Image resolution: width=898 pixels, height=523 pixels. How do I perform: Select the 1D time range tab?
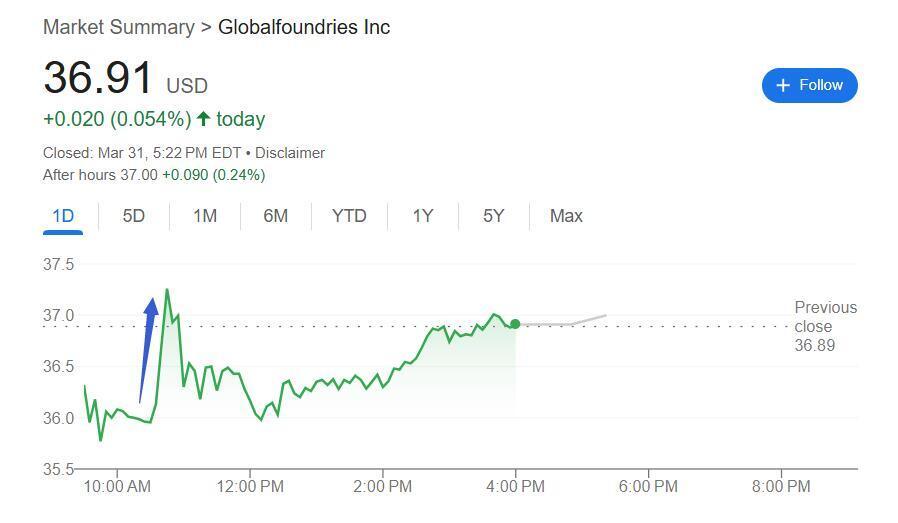(x=63, y=216)
